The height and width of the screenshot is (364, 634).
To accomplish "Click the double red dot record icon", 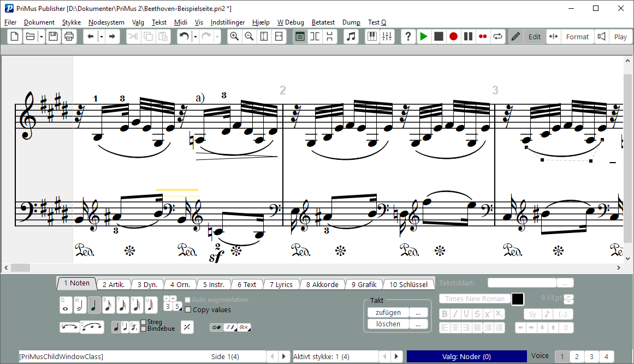I will point(483,37).
